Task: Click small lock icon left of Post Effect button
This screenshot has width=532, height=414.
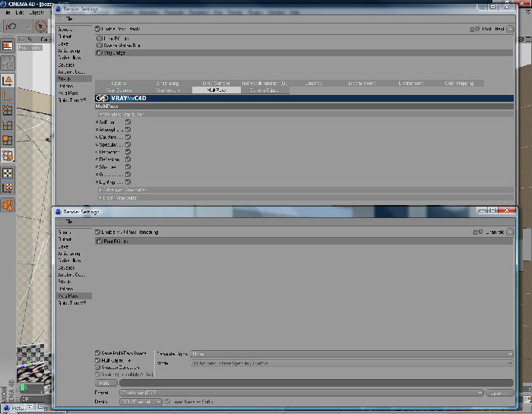Action: (x=472, y=30)
